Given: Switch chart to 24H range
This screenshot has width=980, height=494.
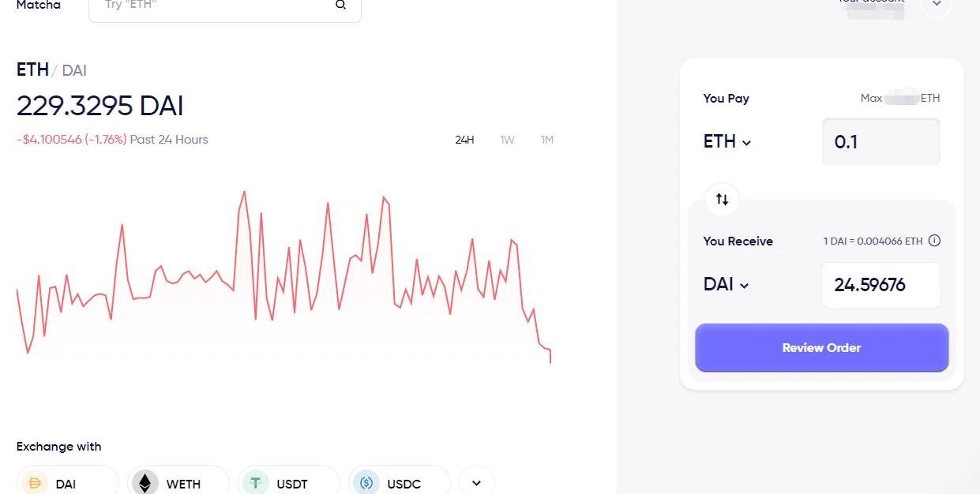Looking at the screenshot, I should click(x=464, y=140).
